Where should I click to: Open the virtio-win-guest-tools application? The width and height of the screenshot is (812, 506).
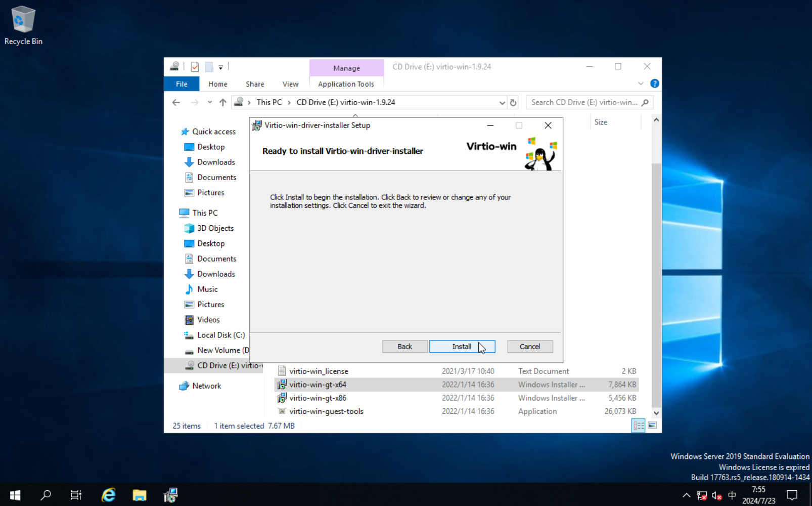[326, 411]
